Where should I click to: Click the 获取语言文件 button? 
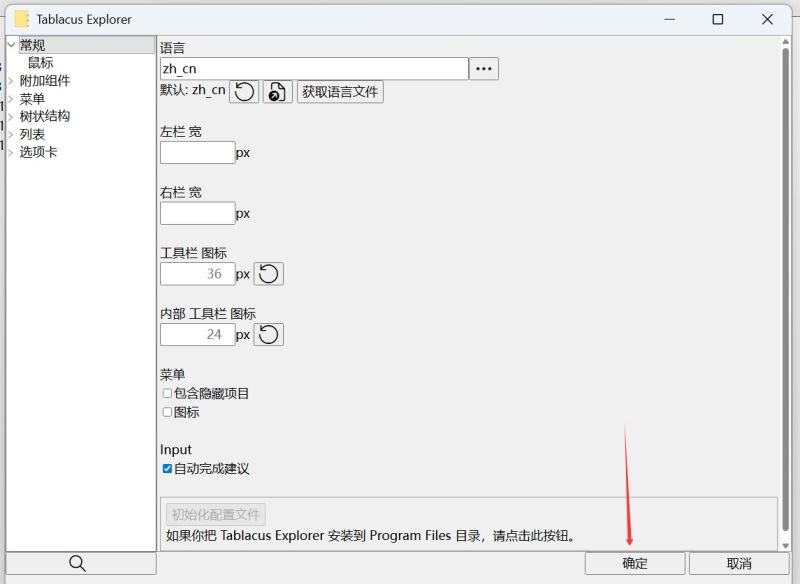point(340,92)
